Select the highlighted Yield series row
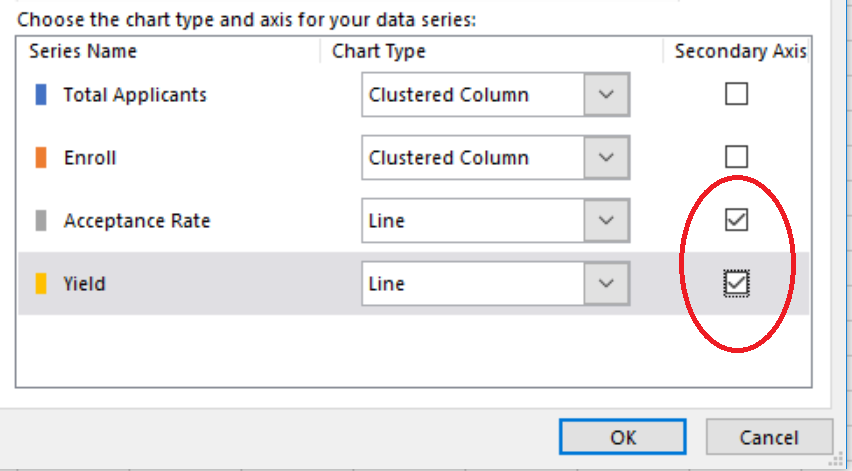 point(414,284)
